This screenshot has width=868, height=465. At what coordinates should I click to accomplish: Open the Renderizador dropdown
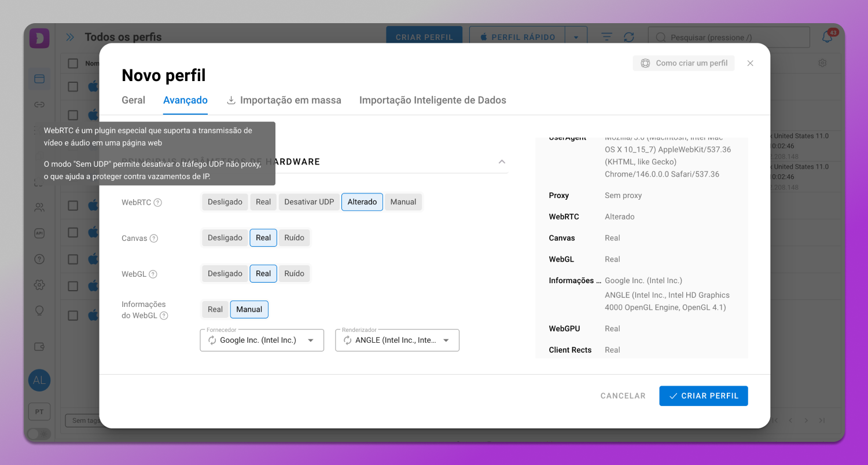pos(446,340)
